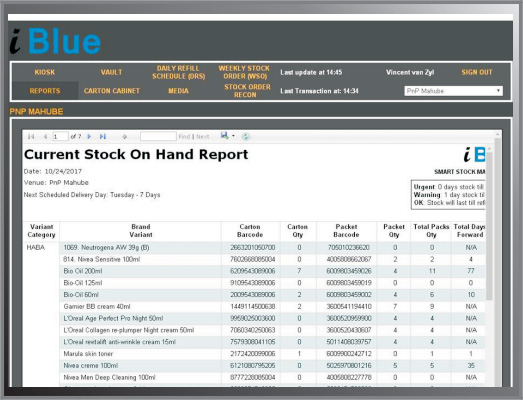The image size is (523, 400).
Task: Click the Venue: PnP Mahube text
Action: click(56, 182)
